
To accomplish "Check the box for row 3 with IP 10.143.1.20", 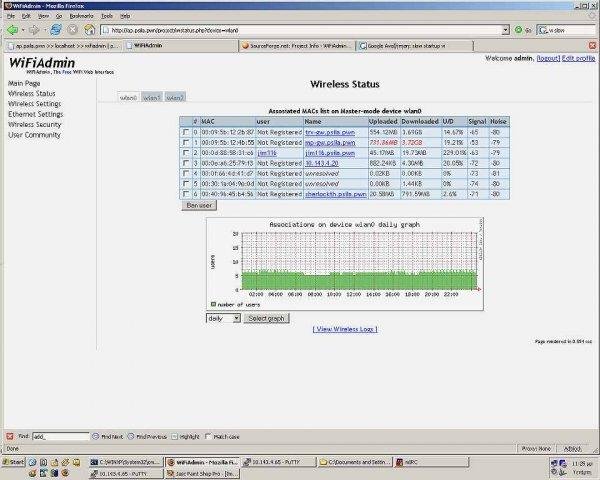I will 186,163.
